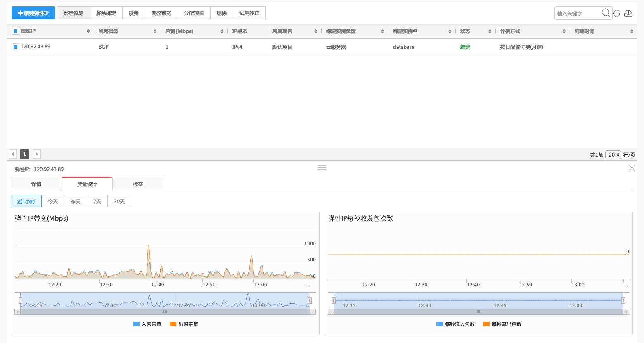Click the 默认项目 project cell

(x=282, y=47)
